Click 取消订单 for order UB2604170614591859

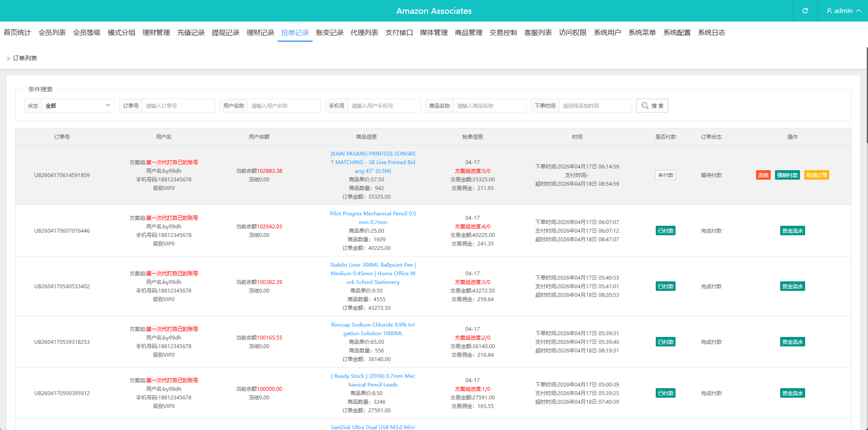pos(816,175)
